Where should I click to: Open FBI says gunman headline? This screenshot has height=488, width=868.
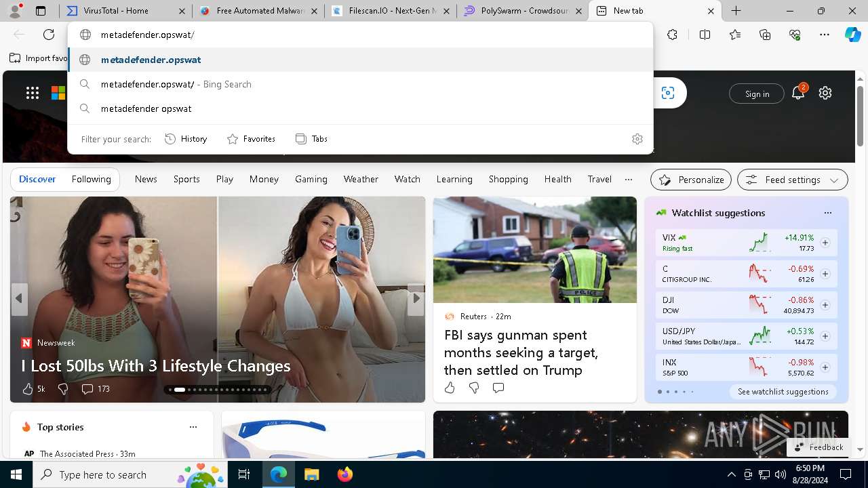pyautogui.click(x=521, y=352)
